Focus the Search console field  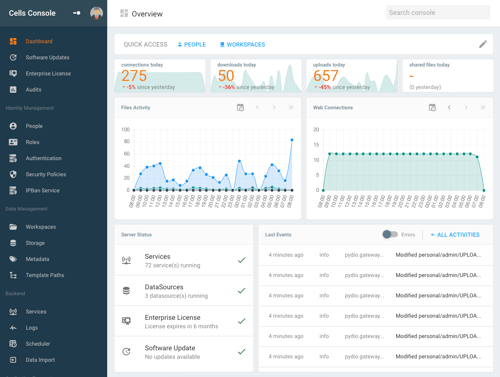point(438,12)
